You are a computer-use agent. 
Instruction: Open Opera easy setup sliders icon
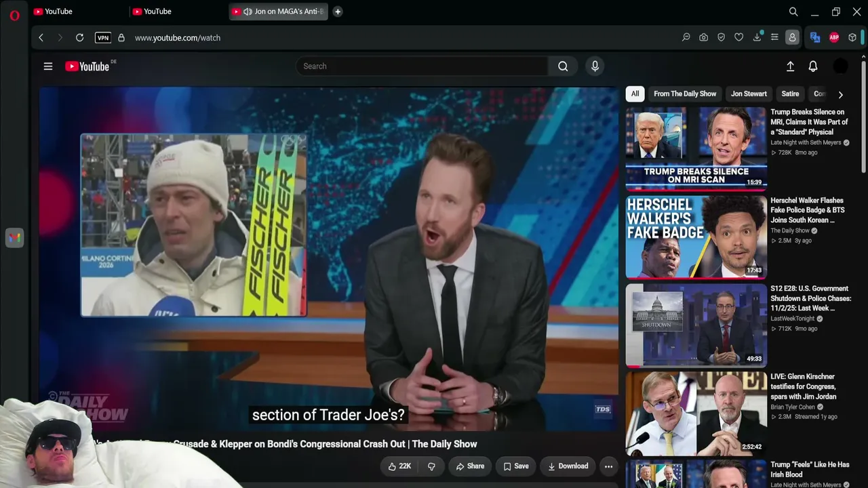[x=774, y=38]
